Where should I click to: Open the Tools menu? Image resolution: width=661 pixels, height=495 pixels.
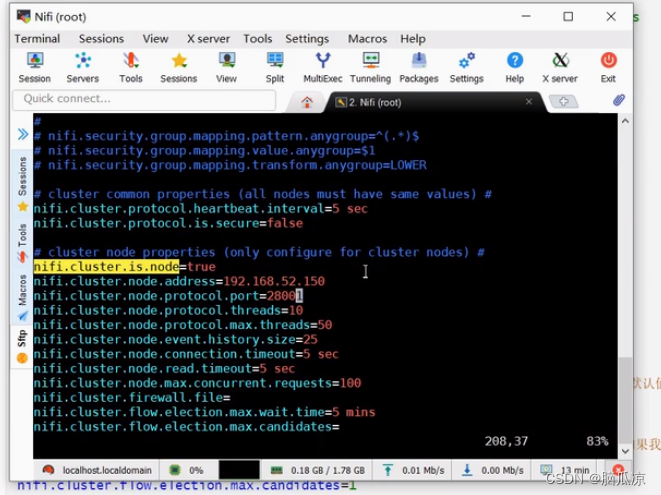258,39
